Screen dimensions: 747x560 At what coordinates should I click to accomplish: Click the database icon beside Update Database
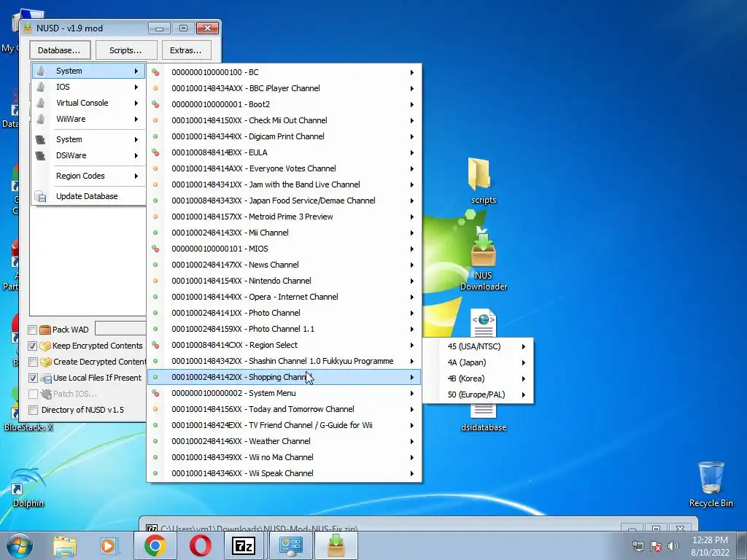click(41, 196)
